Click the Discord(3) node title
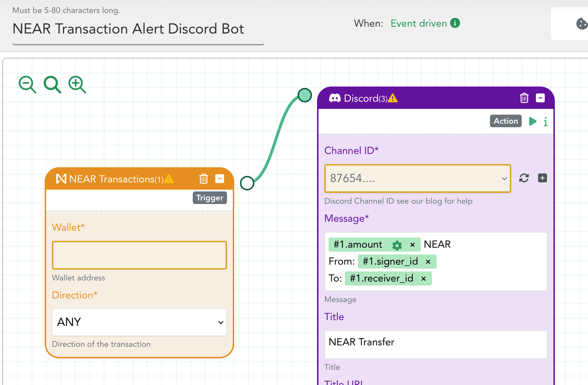Image resolution: width=588 pixels, height=385 pixels. 366,98
